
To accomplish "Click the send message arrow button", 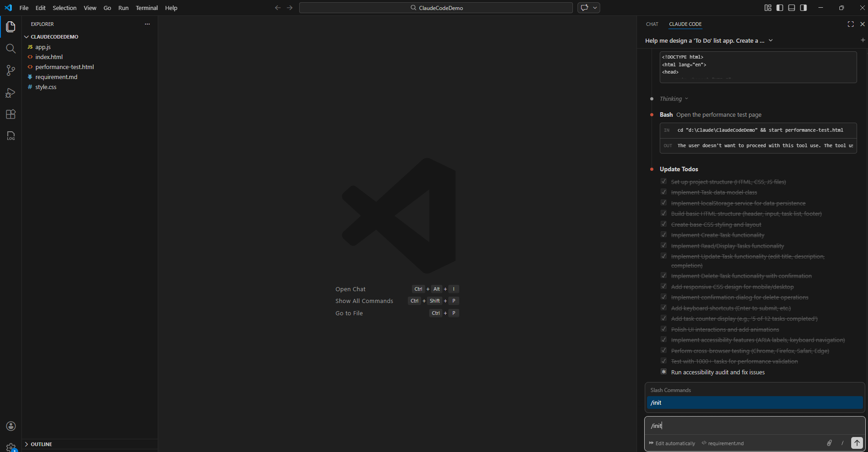I will pyautogui.click(x=856, y=443).
